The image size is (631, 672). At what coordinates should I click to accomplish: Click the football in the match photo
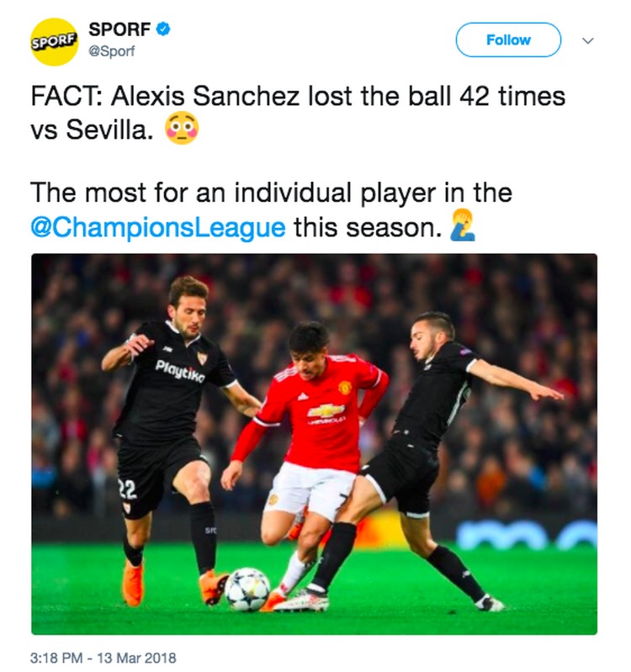point(246,588)
